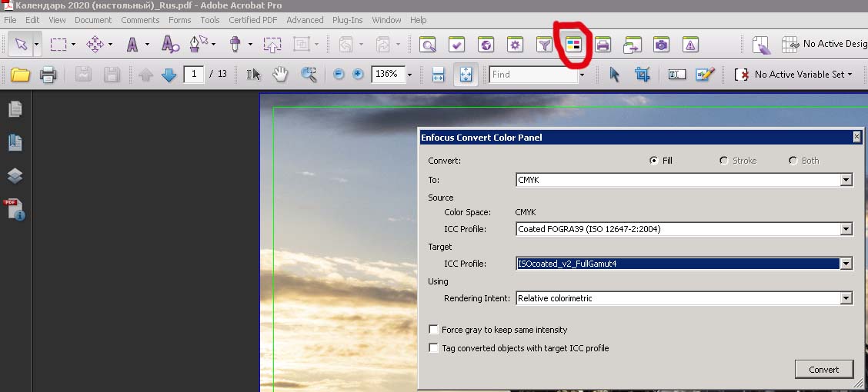Viewport: 868px width, 392px height.
Task: Click the purple Y-shaped fork panel icon
Action: pyautogui.click(x=545, y=45)
